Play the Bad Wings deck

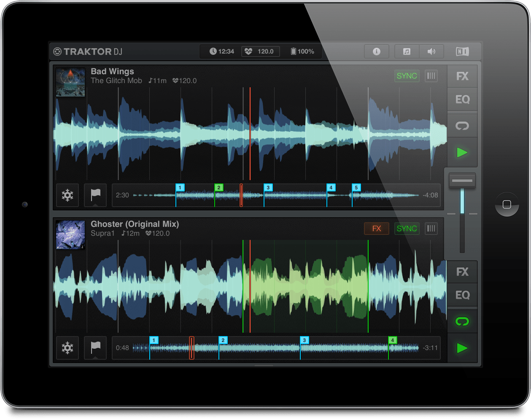[x=462, y=152]
